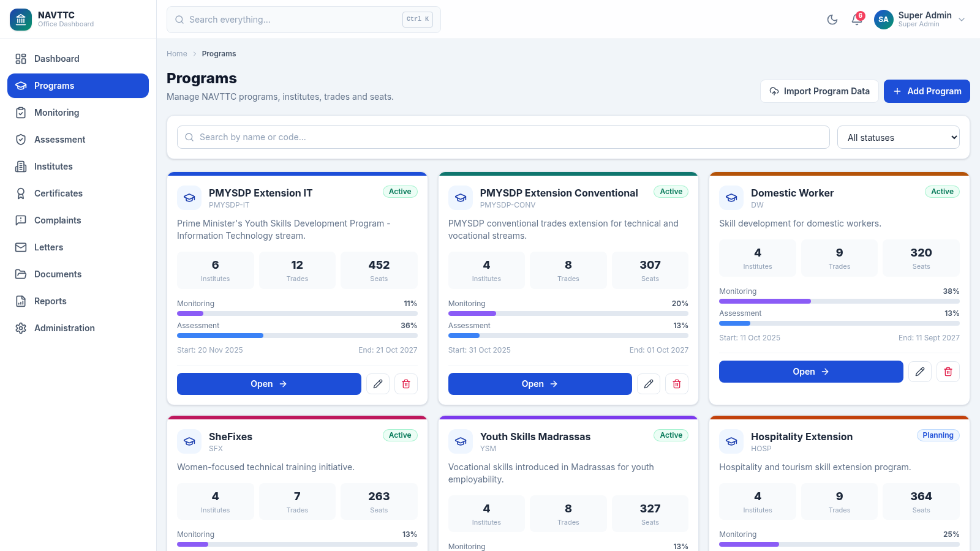980x551 pixels.
Task: Click the Home breadcrumb link
Action: tap(177, 54)
